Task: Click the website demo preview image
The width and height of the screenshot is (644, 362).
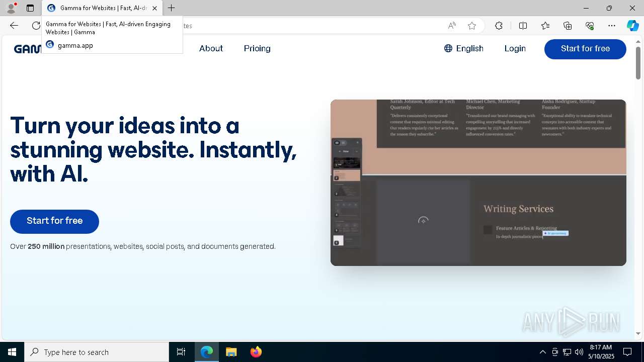Action: click(478, 183)
